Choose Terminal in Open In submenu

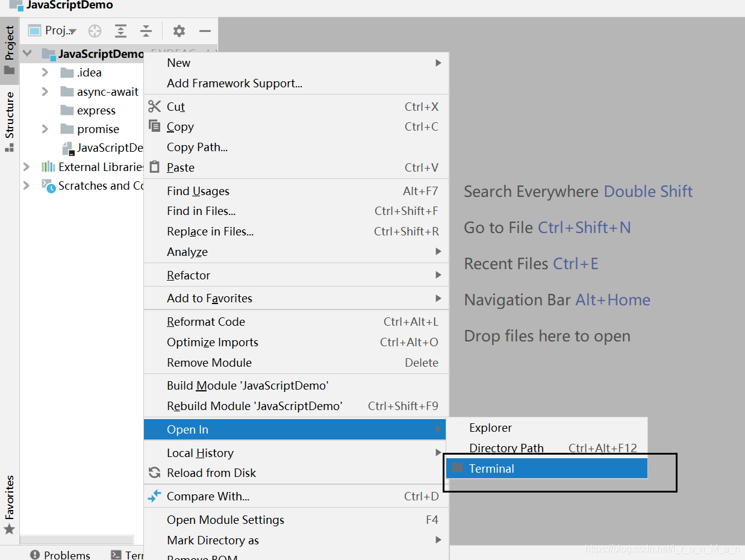pos(547,468)
